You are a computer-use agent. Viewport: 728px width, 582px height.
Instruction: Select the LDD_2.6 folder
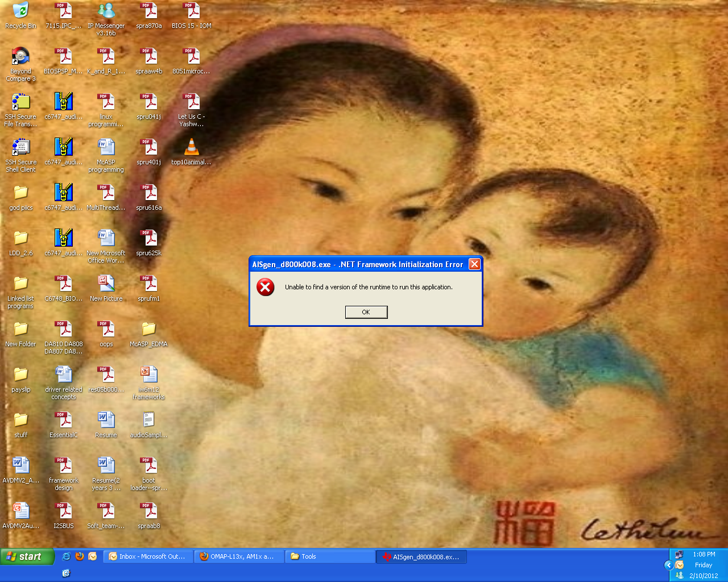(20, 243)
